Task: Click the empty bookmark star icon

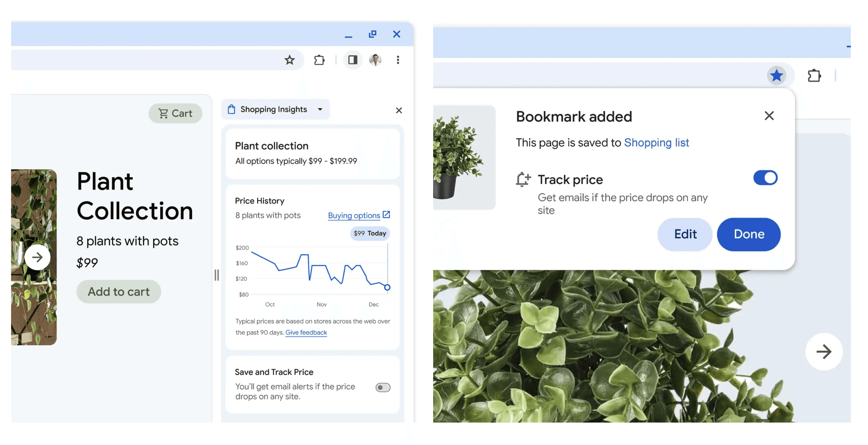Action: (289, 60)
